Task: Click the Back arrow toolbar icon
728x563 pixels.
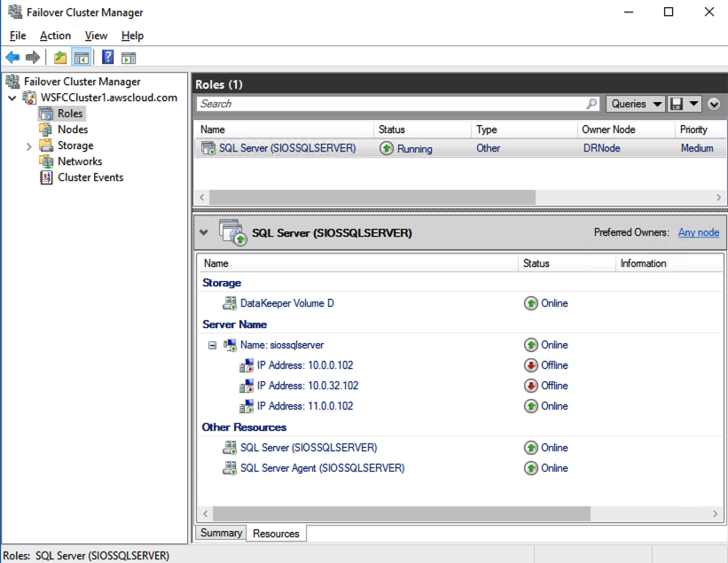Action: coord(12,58)
